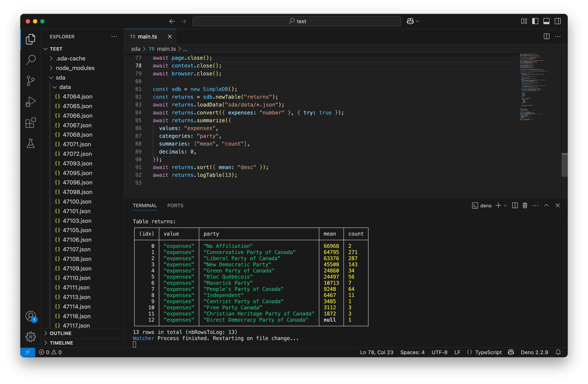The image size is (588, 384).
Task: Open the Search view in activity bar
Action: pyautogui.click(x=31, y=60)
